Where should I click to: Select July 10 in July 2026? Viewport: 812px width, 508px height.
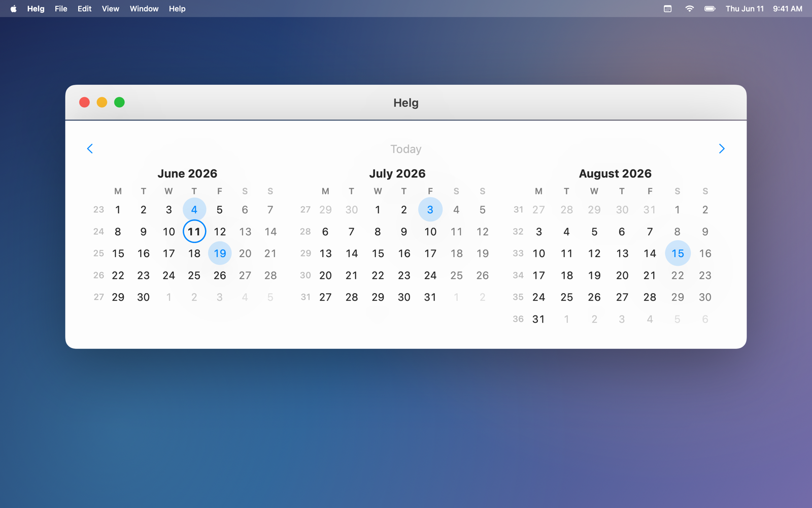[x=430, y=232]
